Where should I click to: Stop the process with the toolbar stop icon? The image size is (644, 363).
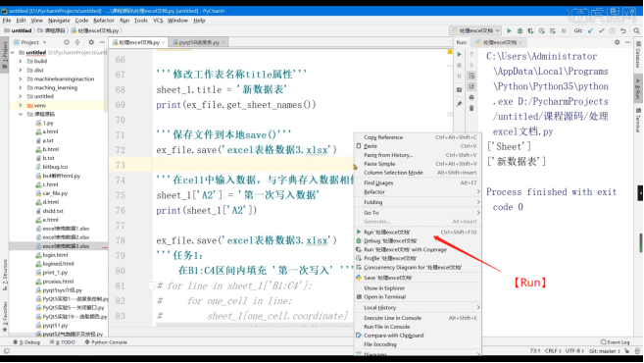pyautogui.click(x=564, y=30)
